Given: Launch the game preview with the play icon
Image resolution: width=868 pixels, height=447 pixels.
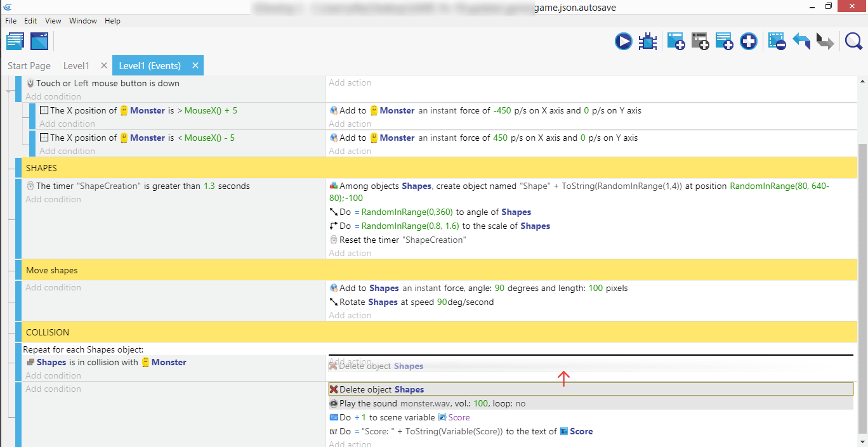Looking at the screenshot, I should (x=623, y=42).
